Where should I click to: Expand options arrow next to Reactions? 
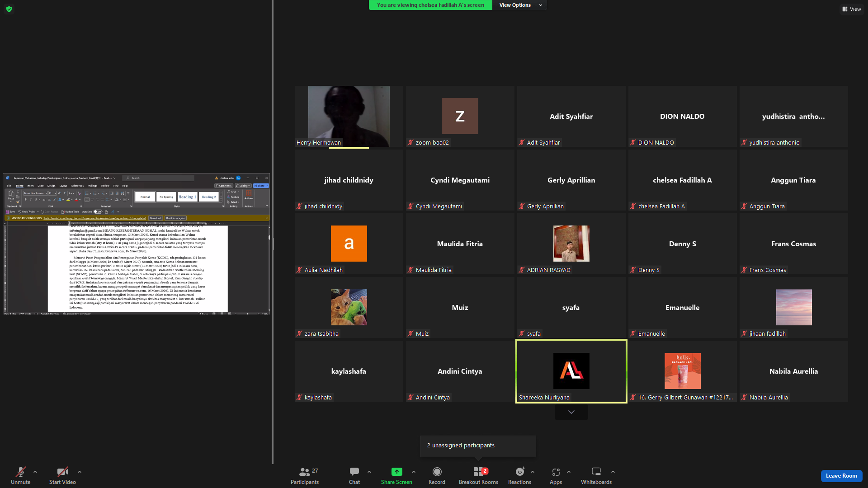pos(533,472)
